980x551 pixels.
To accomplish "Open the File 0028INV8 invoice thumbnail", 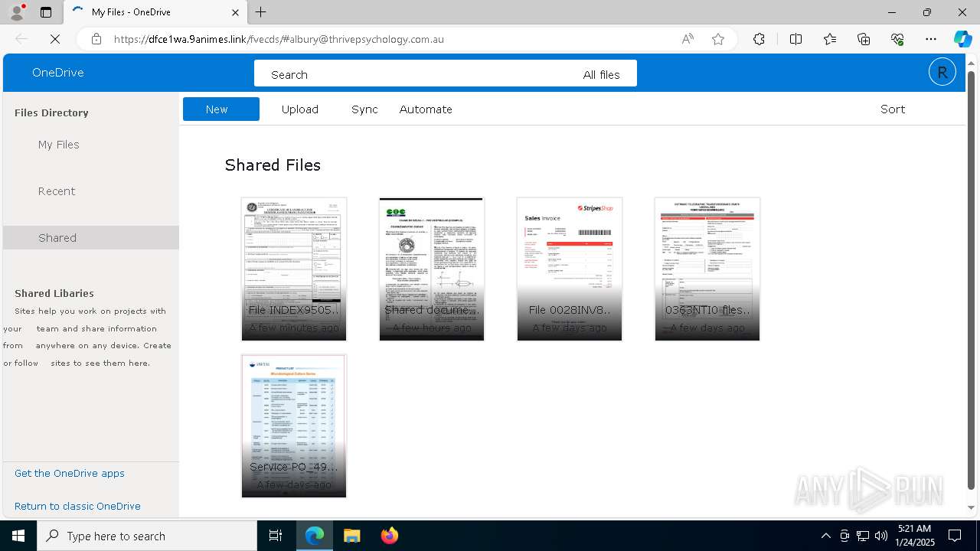I will coord(570,269).
